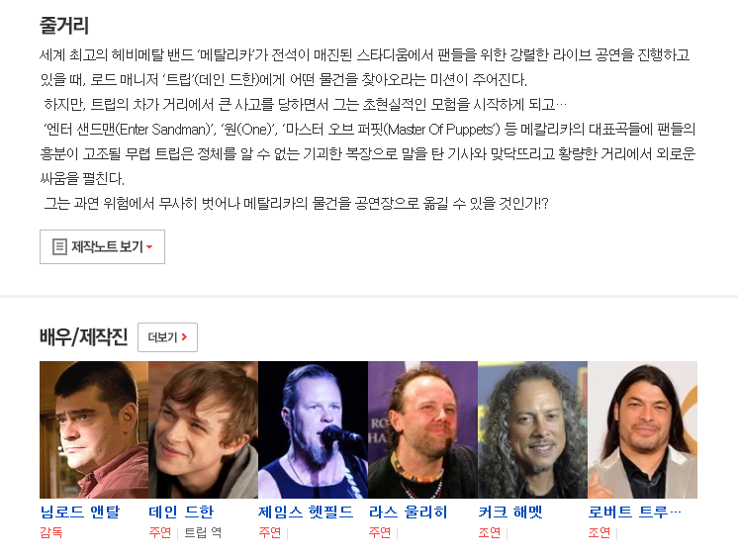Click the 배우/제작진 section heading
The image size is (738, 560).
pos(84,337)
